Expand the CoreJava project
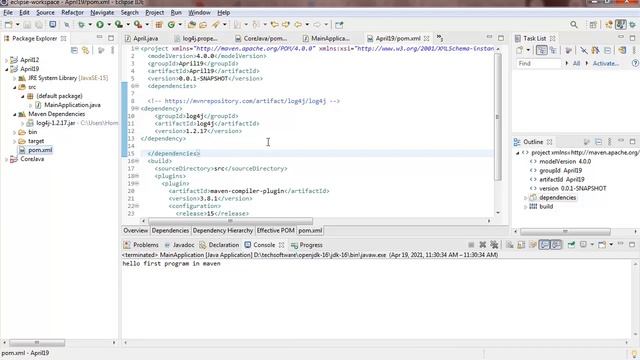Viewport: 640px width, 360px height. coord(7,159)
